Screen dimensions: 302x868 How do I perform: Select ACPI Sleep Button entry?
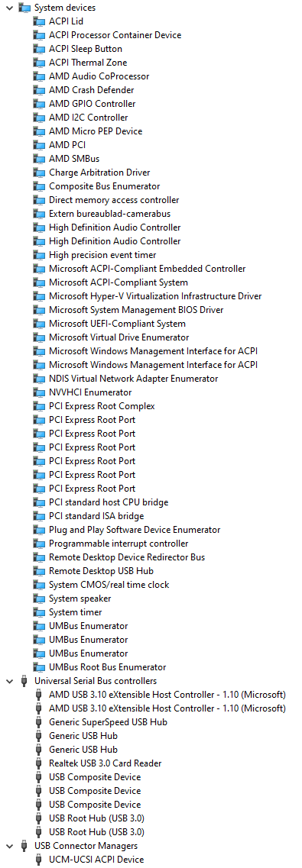(x=86, y=49)
